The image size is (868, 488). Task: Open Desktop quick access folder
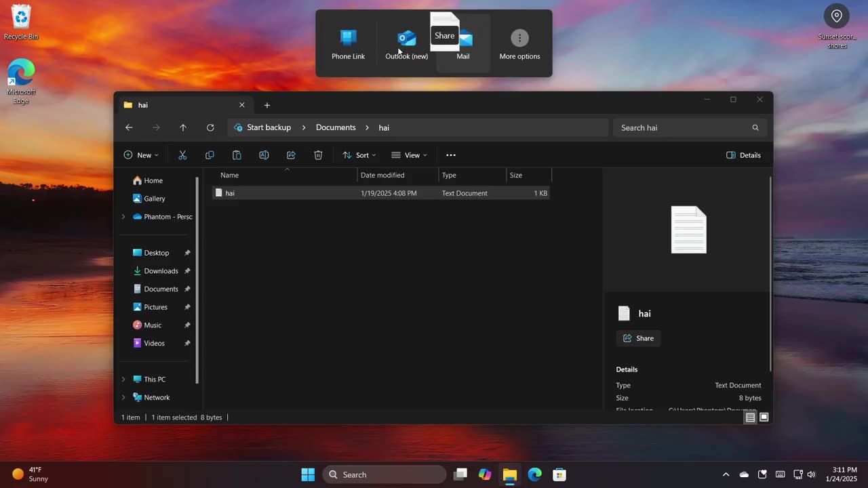[157, 253]
